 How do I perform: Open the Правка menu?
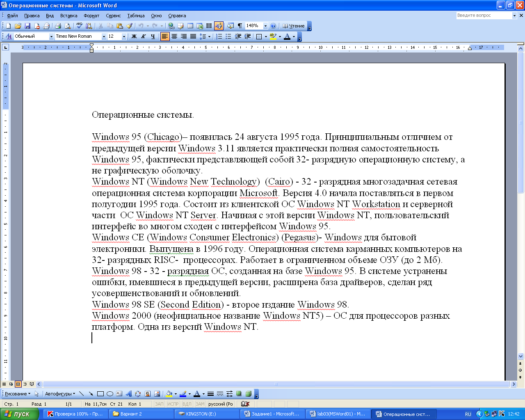tap(32, 16)
